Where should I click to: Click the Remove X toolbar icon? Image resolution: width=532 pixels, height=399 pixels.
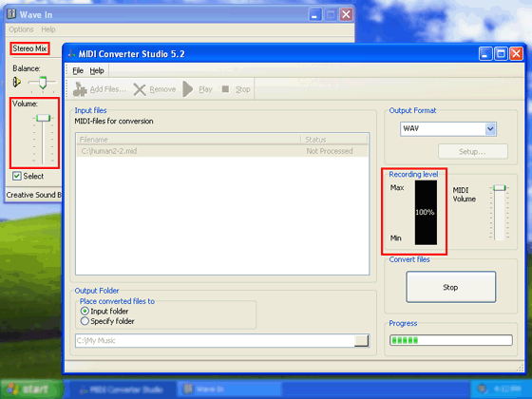pyautogui.click(x=140, y=89)
